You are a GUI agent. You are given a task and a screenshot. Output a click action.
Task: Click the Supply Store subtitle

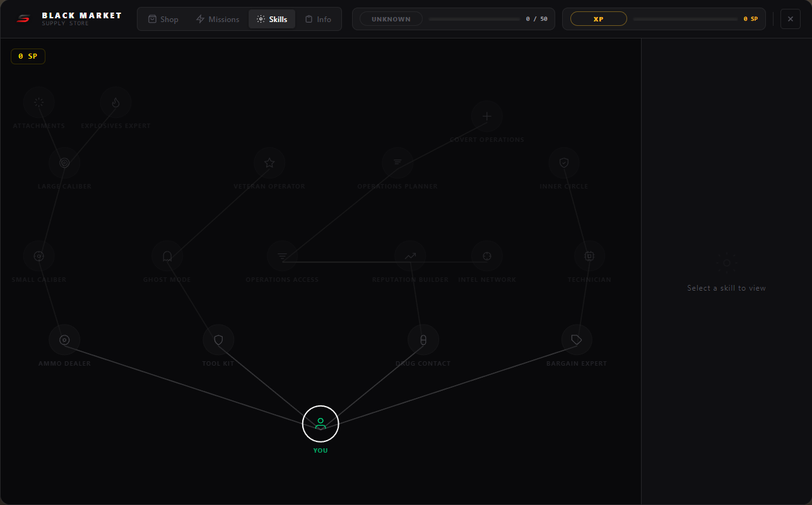(66, 23)
